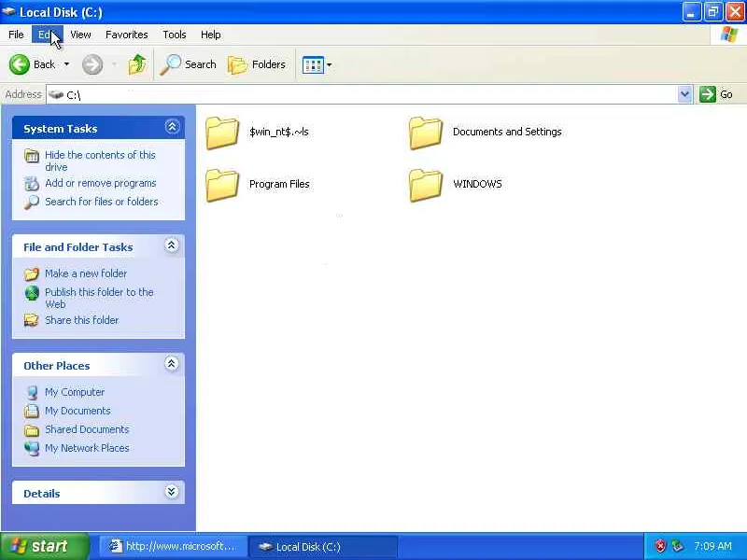Click the Shared Documents folder icon
Viewport: 747px width, 560px height.
pyautogui.click(x=32, y=430)
